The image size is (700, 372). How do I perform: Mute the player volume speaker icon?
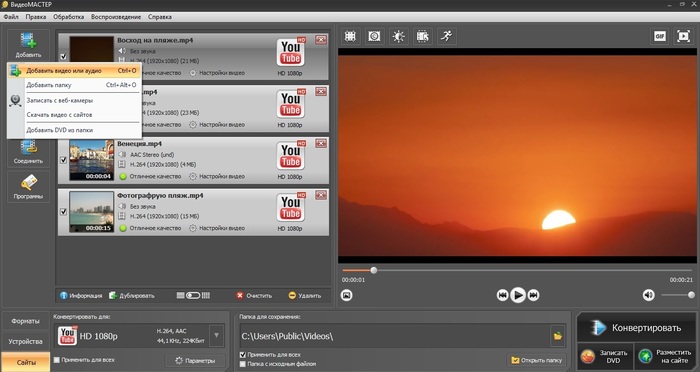click(x=648, y=295)
